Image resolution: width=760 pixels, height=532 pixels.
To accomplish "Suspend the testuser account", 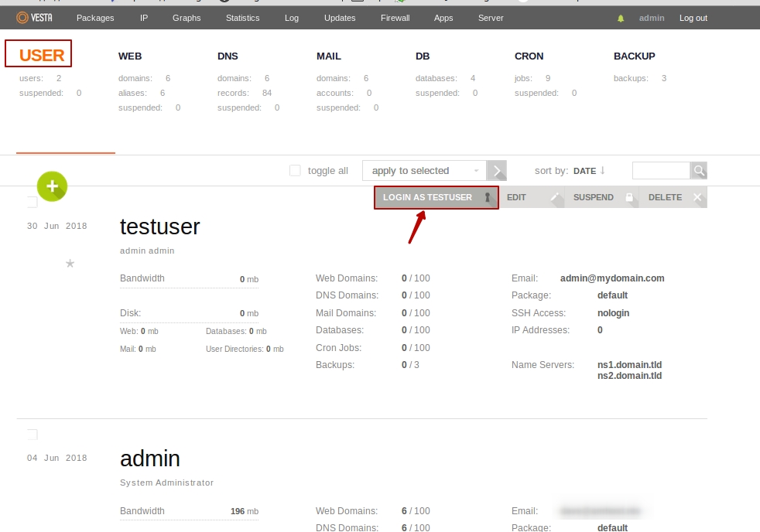I will pos(601,197).
